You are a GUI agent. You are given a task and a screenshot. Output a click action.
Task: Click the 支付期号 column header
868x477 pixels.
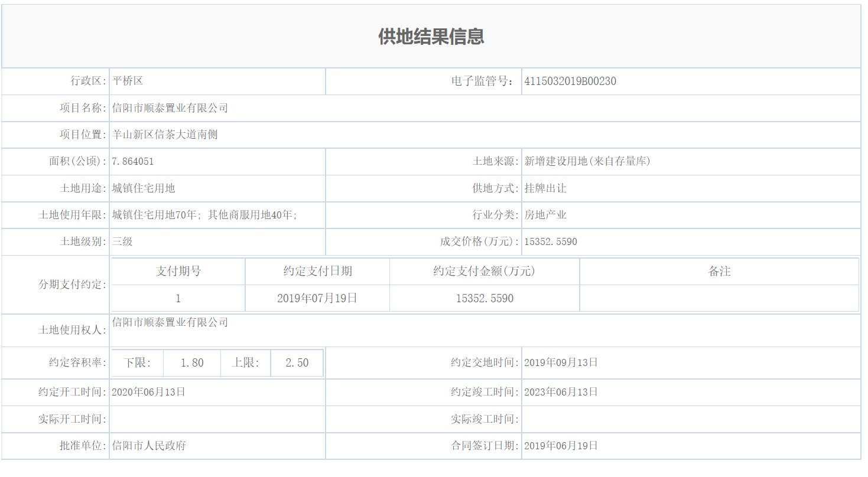[x=178, y=271]
